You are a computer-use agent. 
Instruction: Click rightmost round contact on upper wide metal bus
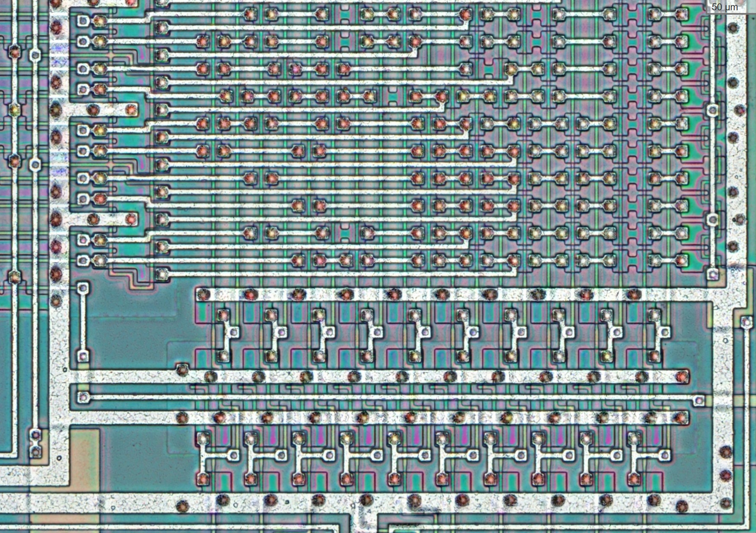(634, 294)
